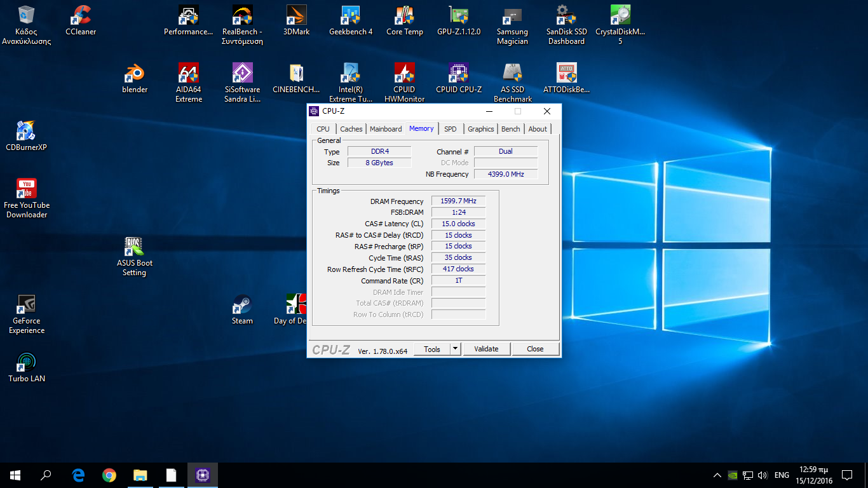Launch CPUID CPU-Z desktop shortcut

pyautogui.click(x=459, y=79)
